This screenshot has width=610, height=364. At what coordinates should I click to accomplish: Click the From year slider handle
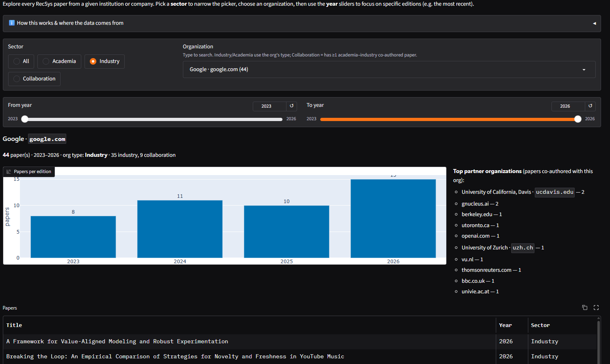25,119
